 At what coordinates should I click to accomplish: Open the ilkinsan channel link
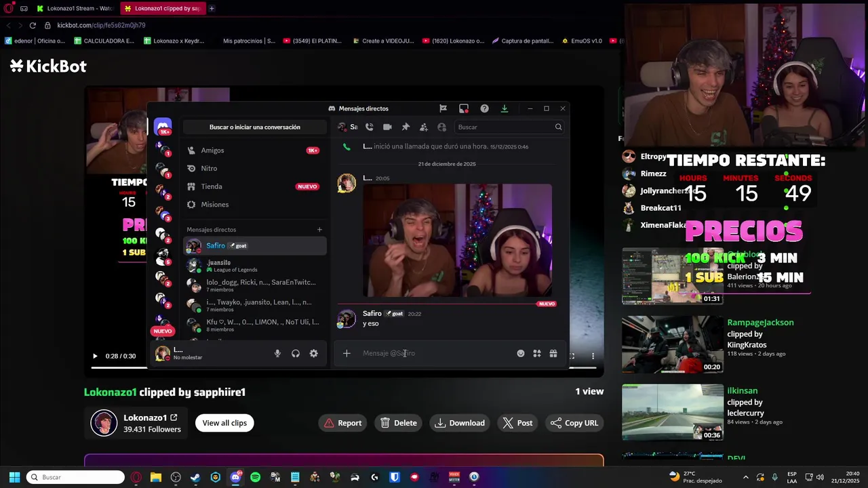(x=742, y=390)
